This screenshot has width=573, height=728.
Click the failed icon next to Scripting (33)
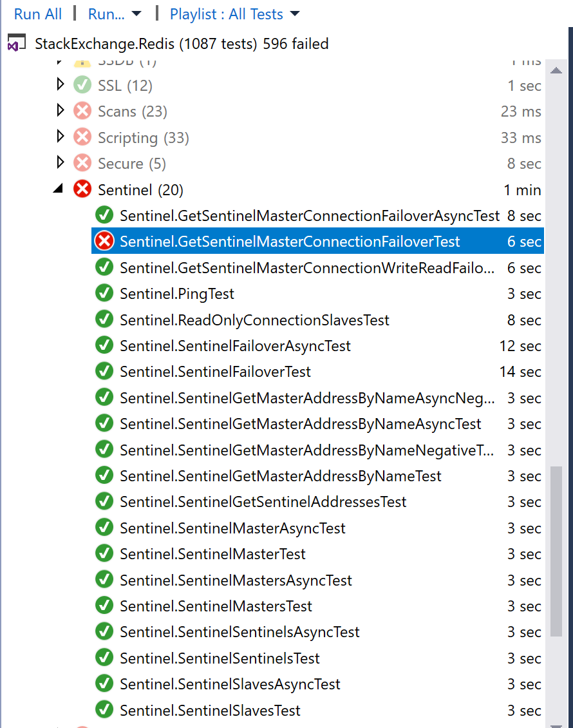click(82, 137)
